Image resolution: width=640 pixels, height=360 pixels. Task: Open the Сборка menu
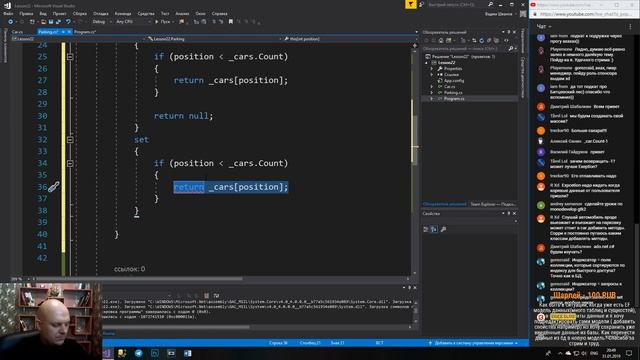[80, 13]
